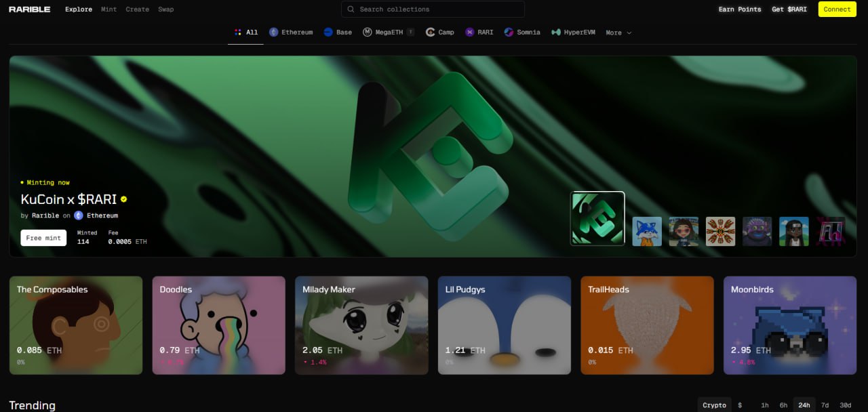Click the Somnia chain icon
The width and height of the screenshot is (868, 412).
(x=509, y=32)
